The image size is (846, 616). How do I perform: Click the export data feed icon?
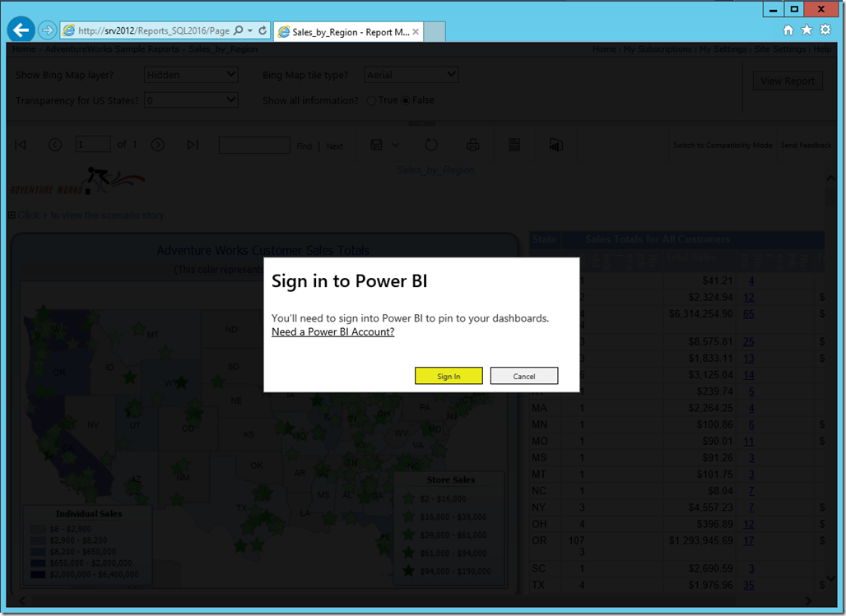514,145
